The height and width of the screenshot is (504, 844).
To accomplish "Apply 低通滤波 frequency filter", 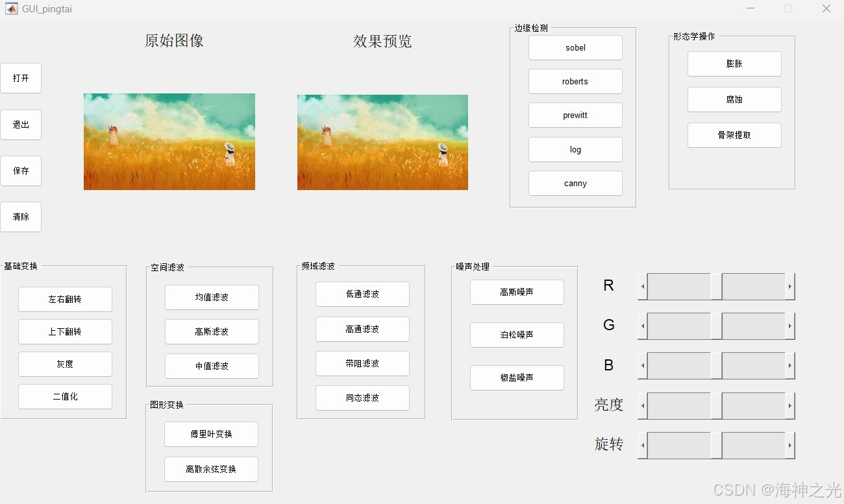I will [x=362, y=294].
